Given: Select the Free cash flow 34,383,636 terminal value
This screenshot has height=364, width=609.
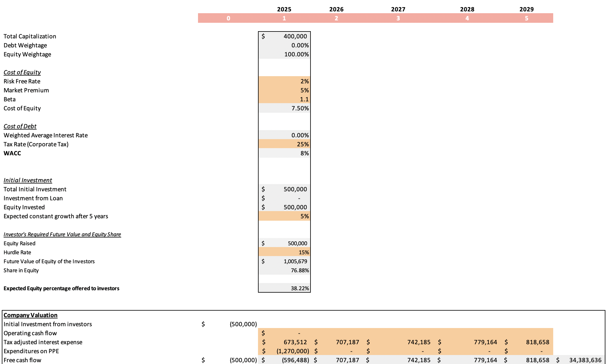Looking at the screenshot, I should pyautogui.click(x=585, y=360).
